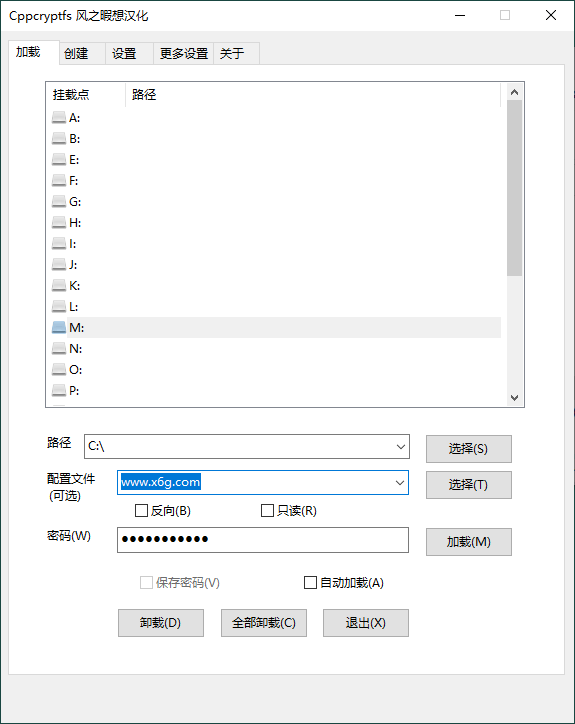The width and height of the screenshot is (575, 724).
Task: Click the 挂载点 column header
Action: (86, 95)
